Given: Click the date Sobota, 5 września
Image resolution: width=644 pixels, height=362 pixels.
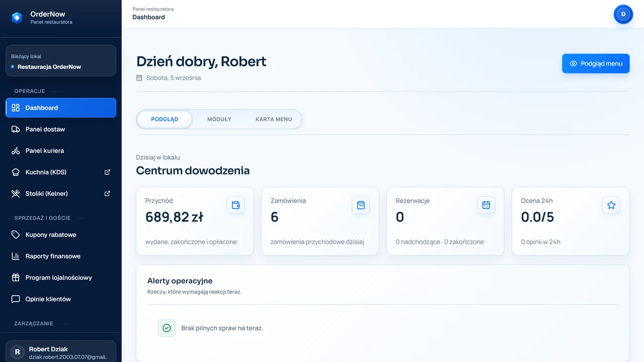Looking at the screenshot, I should (174, 78).
